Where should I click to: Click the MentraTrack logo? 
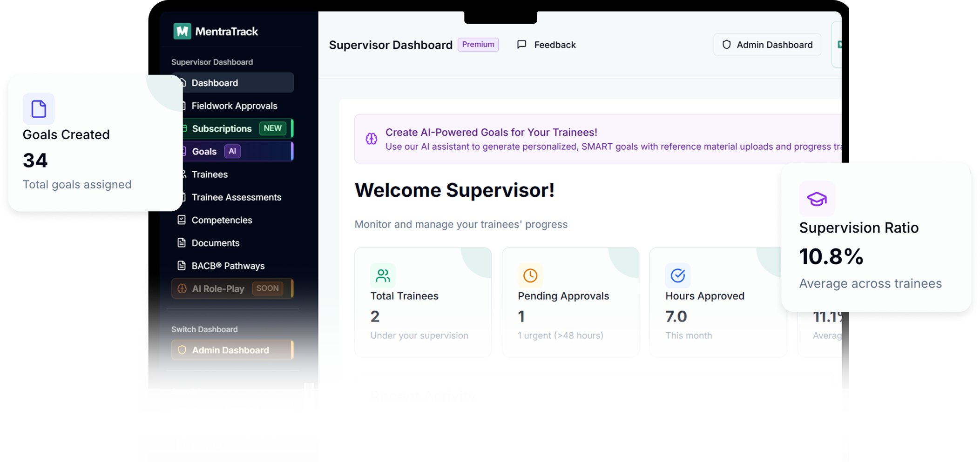point(215,31)
